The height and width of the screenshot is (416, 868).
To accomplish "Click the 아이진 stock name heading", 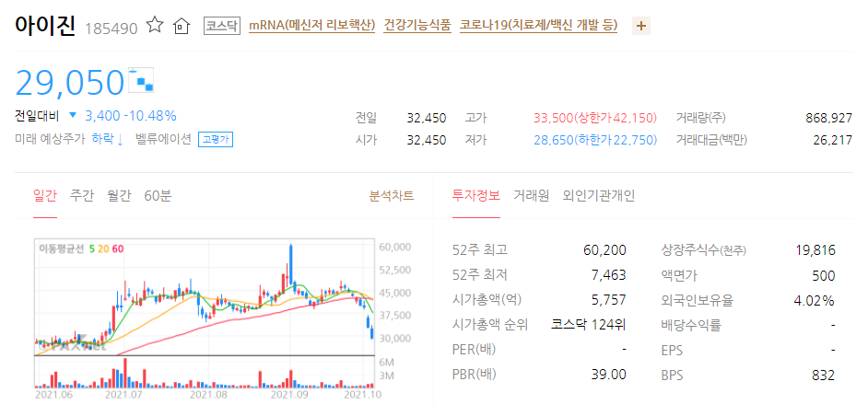I will point(45,26).
